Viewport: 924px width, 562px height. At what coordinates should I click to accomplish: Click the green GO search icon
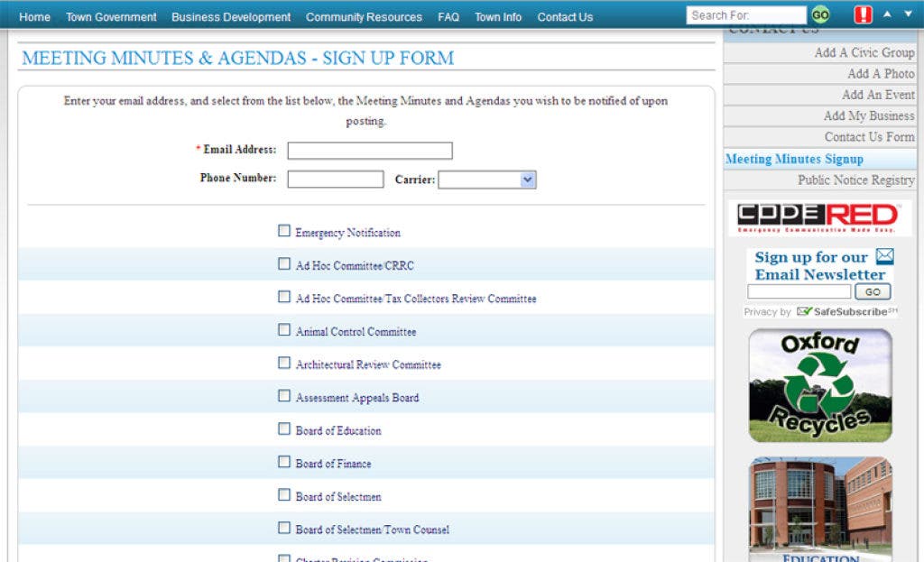click(819, 15)
